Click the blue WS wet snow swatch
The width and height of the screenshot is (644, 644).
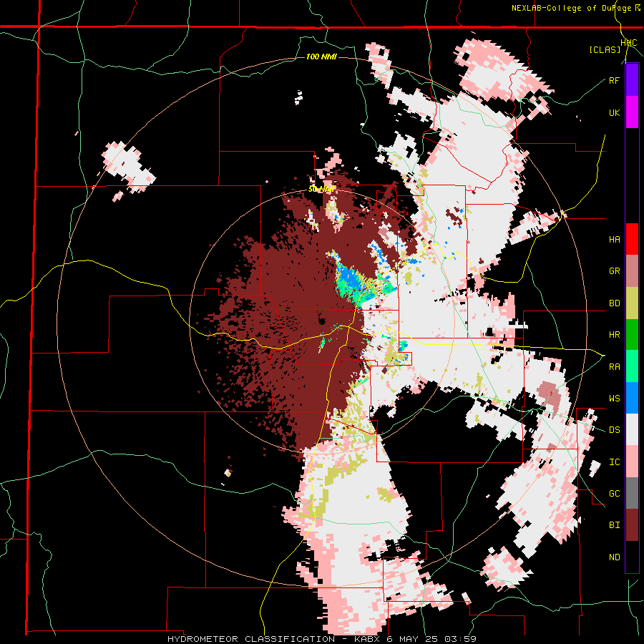point(632,398)
